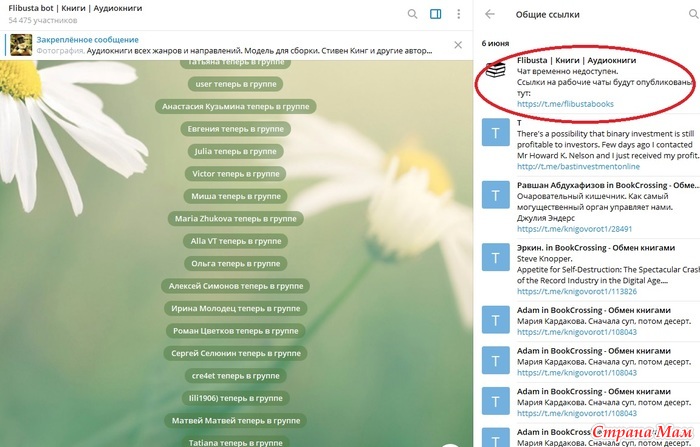Image resolution: width=700 pixels, height=447 pixels.
Task: Select 'Alla VT теперь в группе' message
Action: pos(236,241)
